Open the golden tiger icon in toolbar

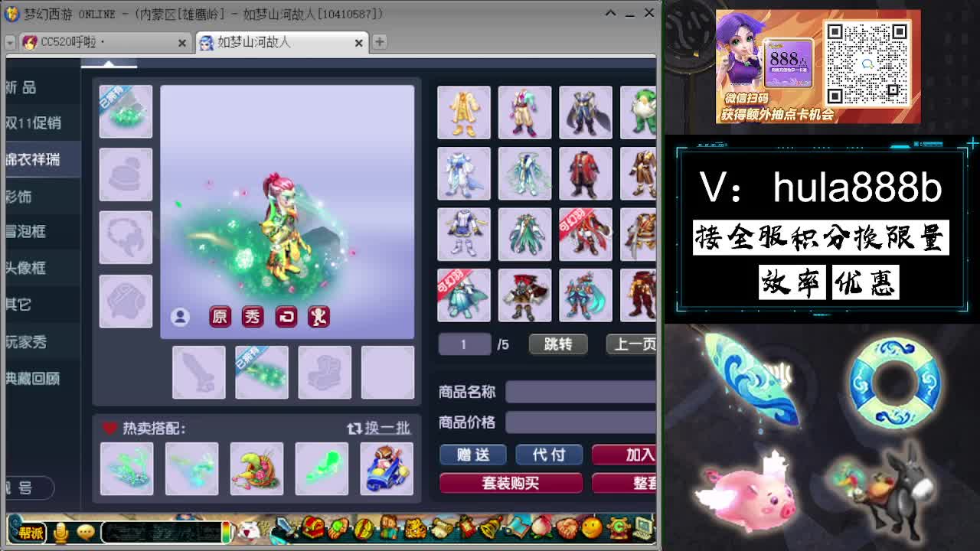click(414, 527)
